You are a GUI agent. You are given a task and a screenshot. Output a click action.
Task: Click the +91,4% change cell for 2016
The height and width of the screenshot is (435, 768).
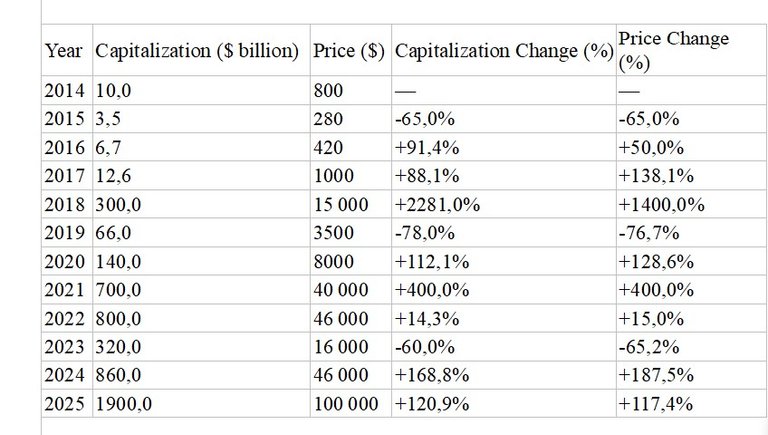point(504,147)
